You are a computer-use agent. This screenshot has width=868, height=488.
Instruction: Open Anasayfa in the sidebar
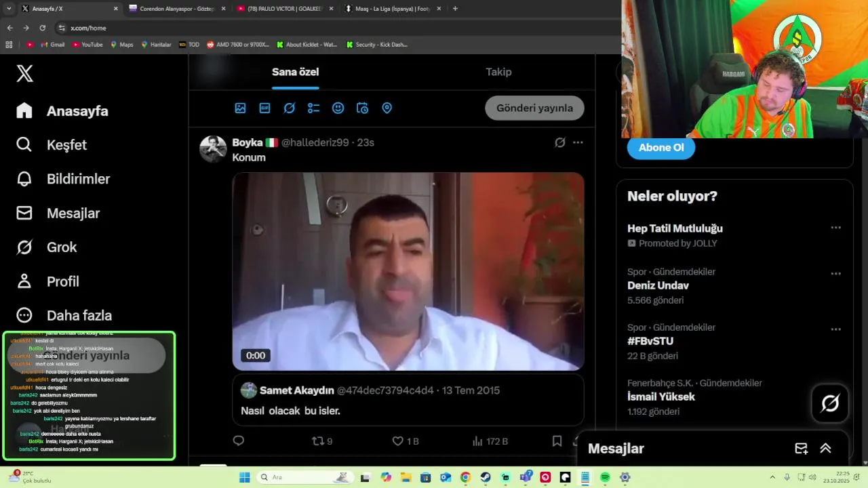tap(62, 111)
